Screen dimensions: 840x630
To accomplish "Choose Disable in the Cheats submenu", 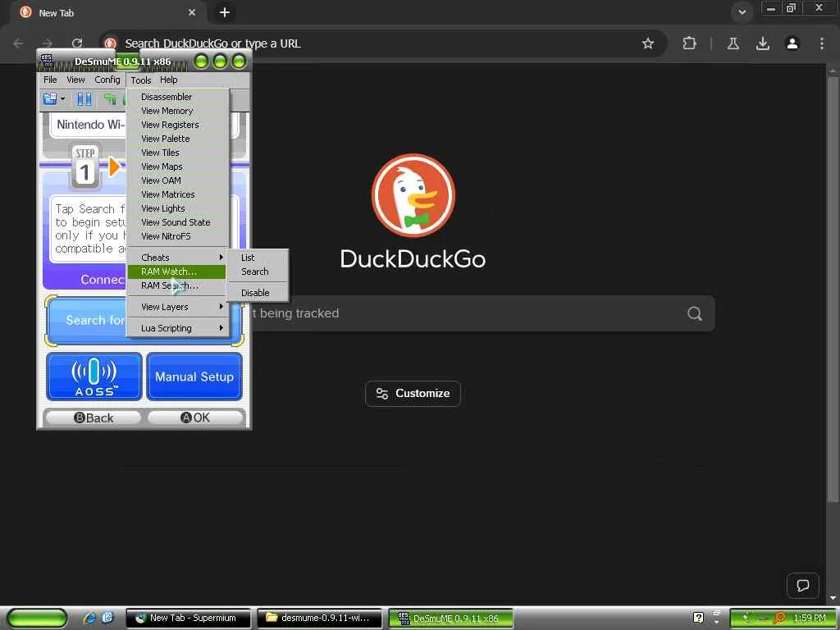I will (258, 293).
